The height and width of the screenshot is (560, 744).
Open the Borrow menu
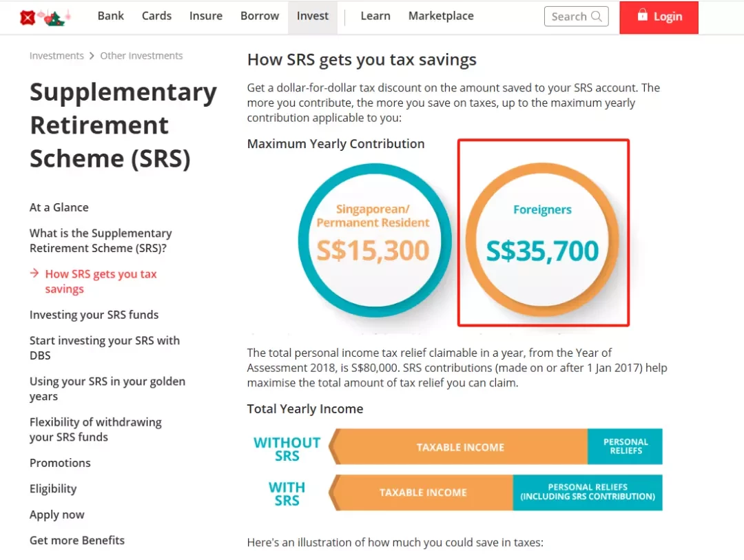(260, 16)
